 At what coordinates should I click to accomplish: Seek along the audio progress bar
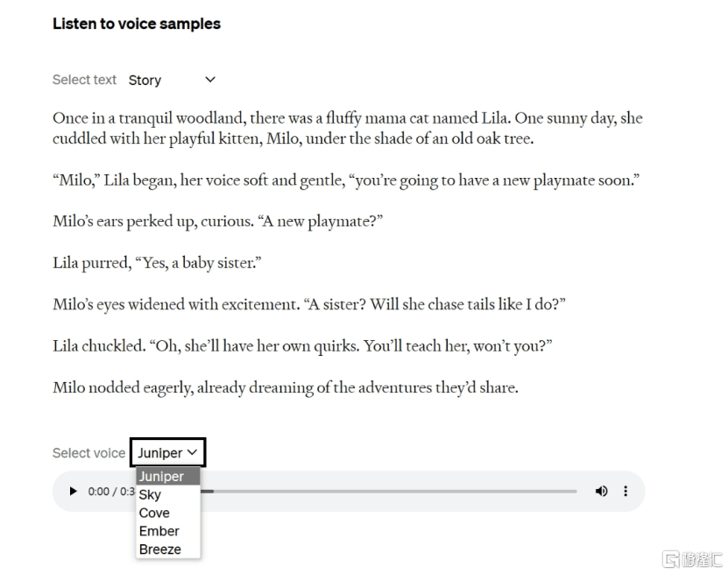tap(394, 492)
